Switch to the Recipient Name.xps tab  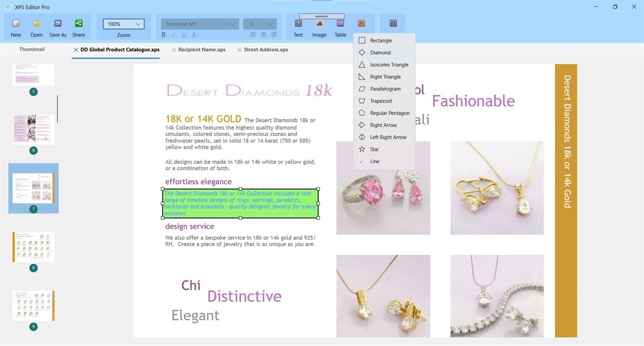point(203,49)
